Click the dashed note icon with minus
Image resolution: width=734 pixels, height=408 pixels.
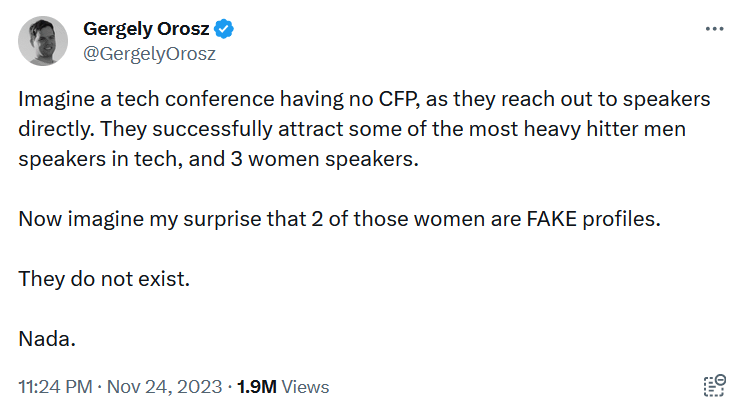point(714,386)
